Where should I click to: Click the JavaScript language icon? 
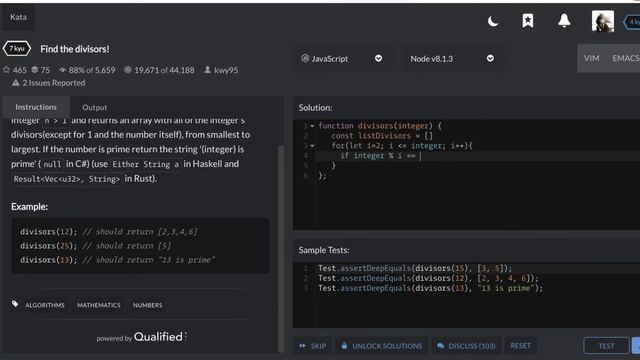pos(305,58)
